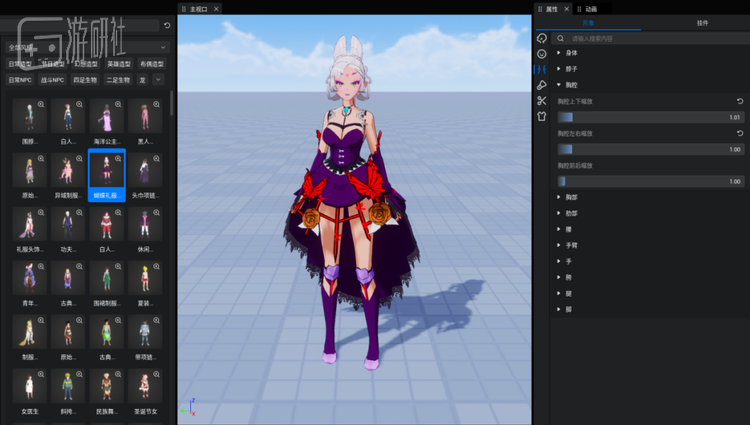Click magnifier on 休闲 thumbnail
Image resolution: width=750 pixels, height=425 pixels.
pyautogui.click(x=156, y=212)
